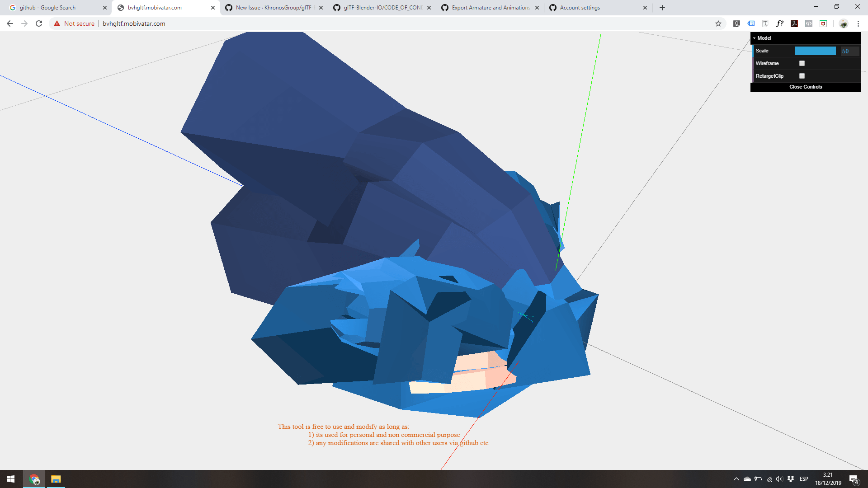868x488 pixels.
Task: Bookmark this page with the star icon
Action: (x=718, y=23)
